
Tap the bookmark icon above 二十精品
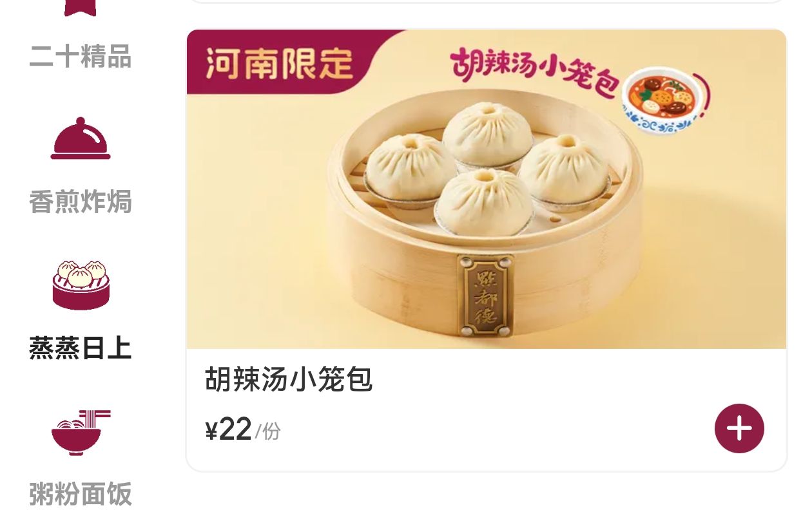coord(81,8)
